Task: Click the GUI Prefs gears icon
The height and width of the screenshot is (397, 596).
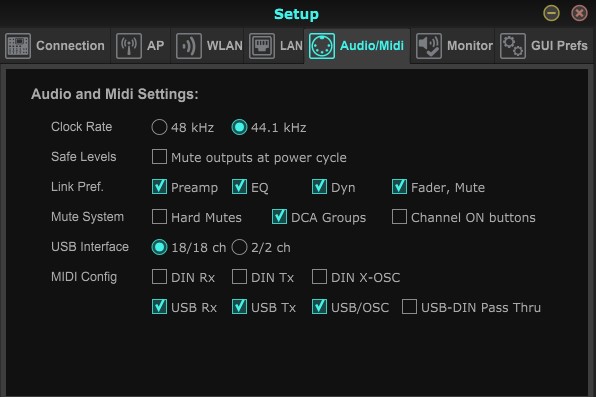Action: pos(513,46)
